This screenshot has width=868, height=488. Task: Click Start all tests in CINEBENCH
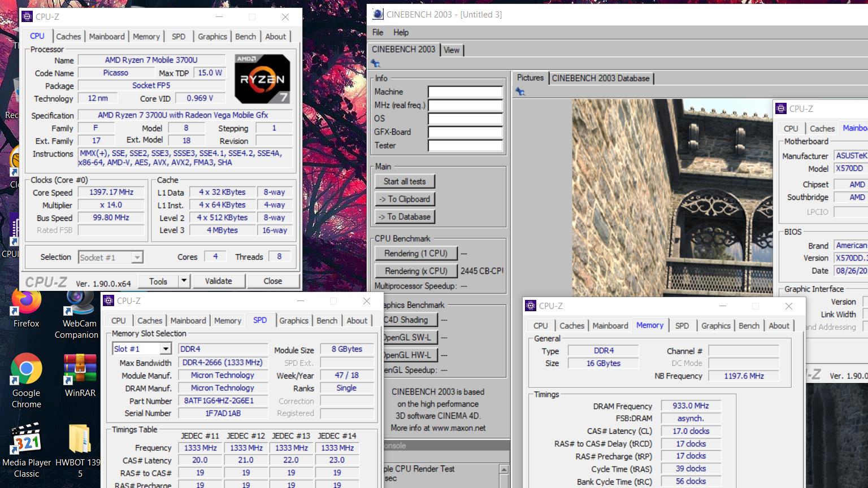[405, 181]
